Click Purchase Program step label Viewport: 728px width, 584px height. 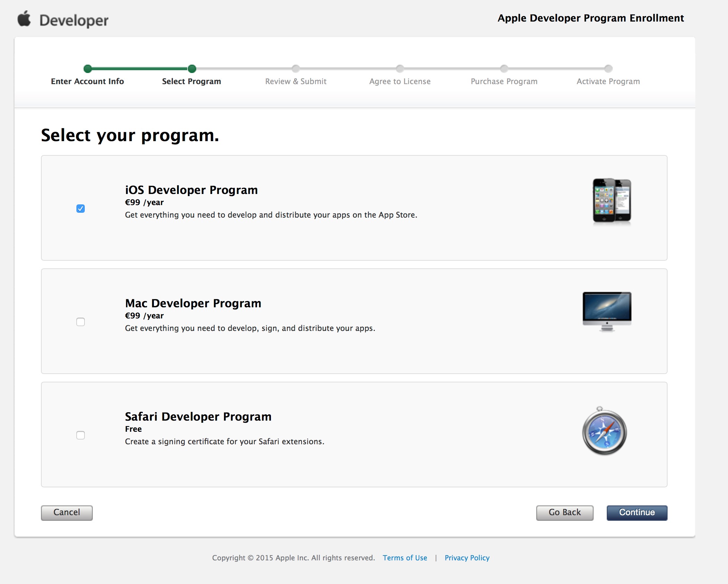pos(504,81)
